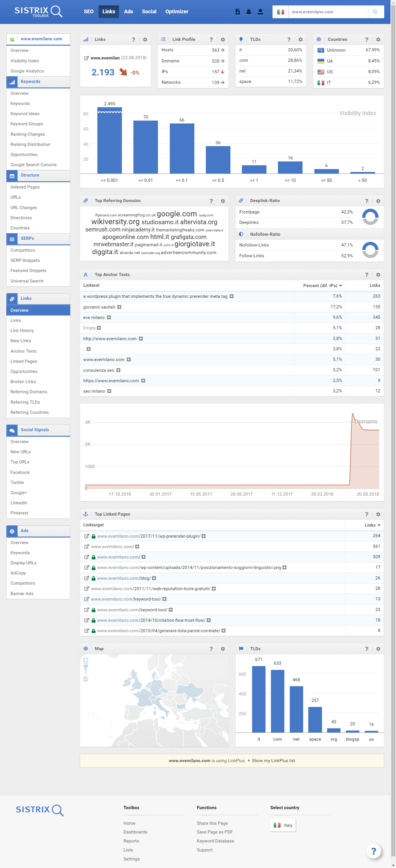The height and width of the screenshot is (868, 396).
Task: Open Dashboards link in footer
Action: click(x=135, y=832)
